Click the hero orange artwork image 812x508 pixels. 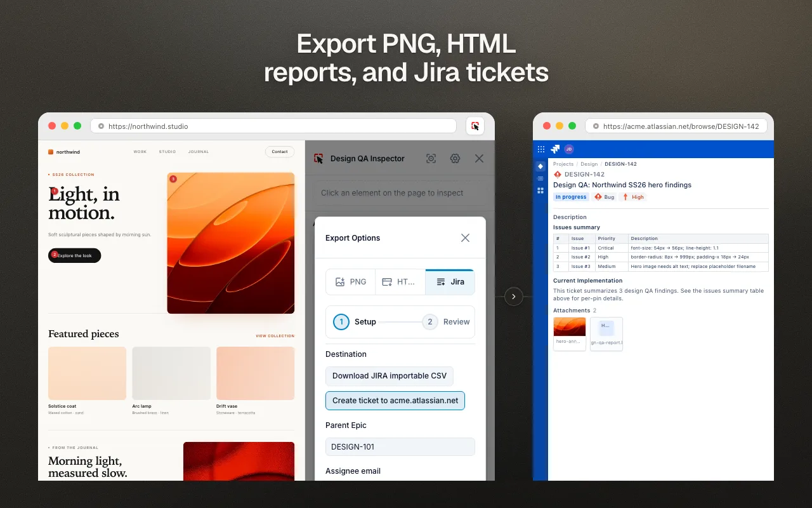(x=231, y=243)
